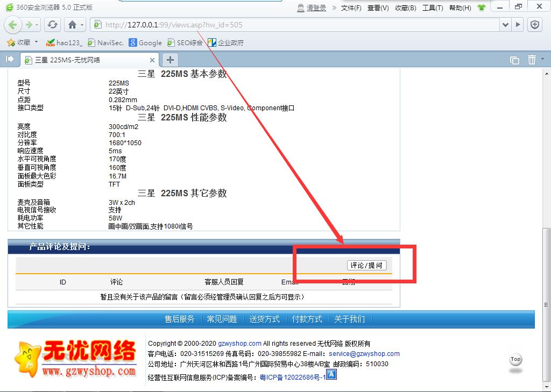Click the browser Back arrow button
551x392 pixels.
tap(13, 25)
